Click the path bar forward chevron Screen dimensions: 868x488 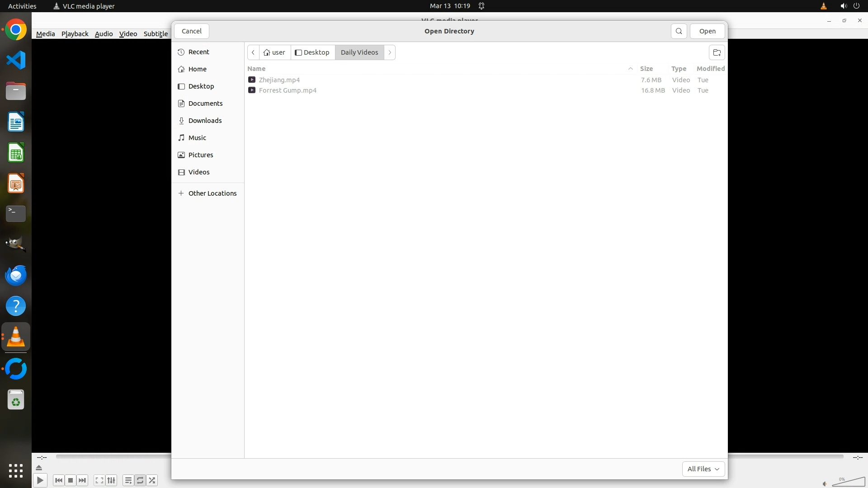390,52
